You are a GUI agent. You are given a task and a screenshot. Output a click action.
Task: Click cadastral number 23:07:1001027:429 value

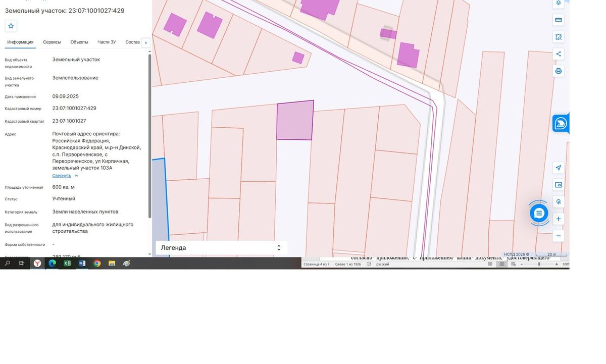74,108
